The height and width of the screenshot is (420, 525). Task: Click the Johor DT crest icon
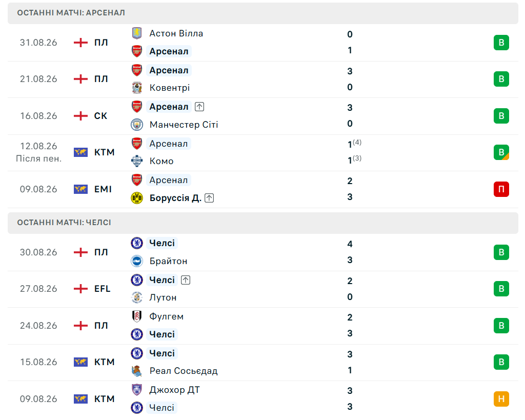click(136, 390)
